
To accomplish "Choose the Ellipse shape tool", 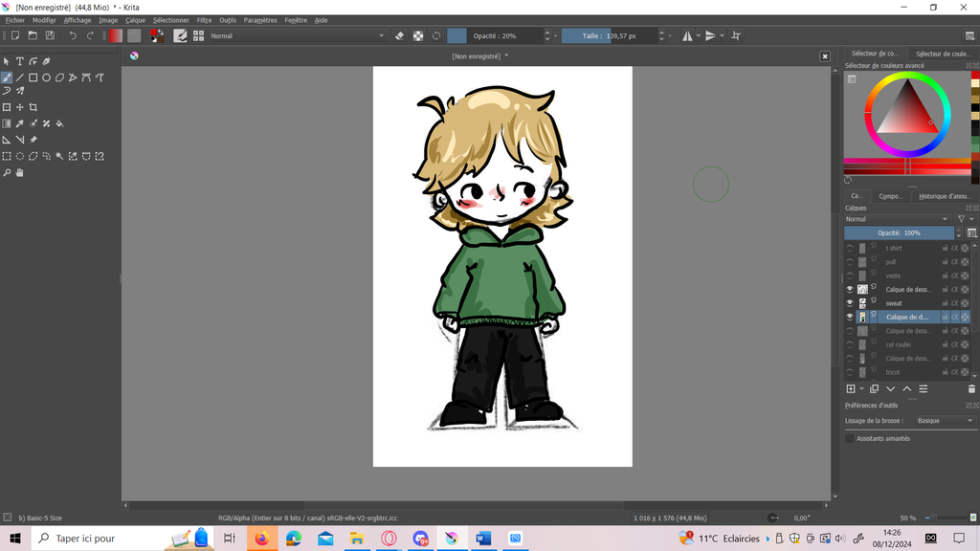I will tap(46, 77).
